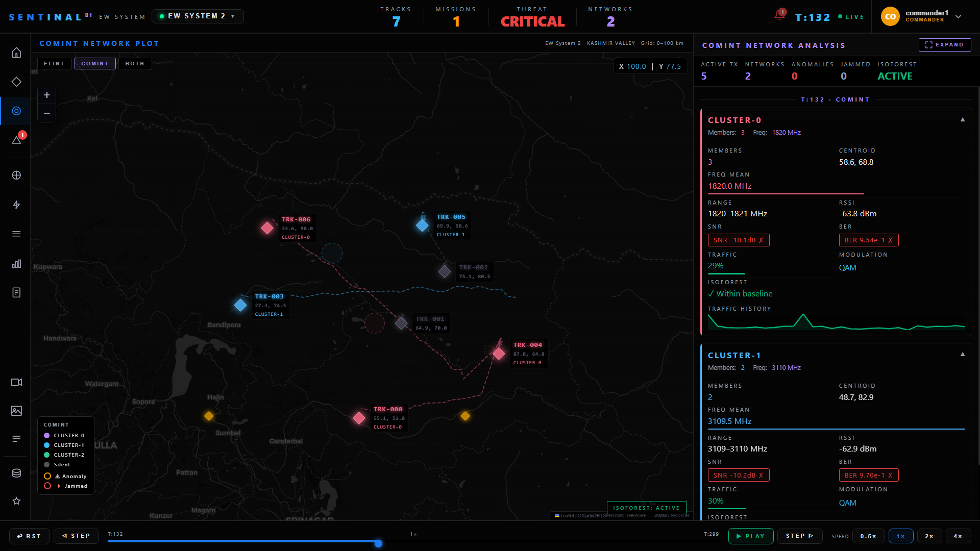Screen dimensions: 980x551
Task: Select TRK-006 diamond marker on map
Action: [267, 228]
